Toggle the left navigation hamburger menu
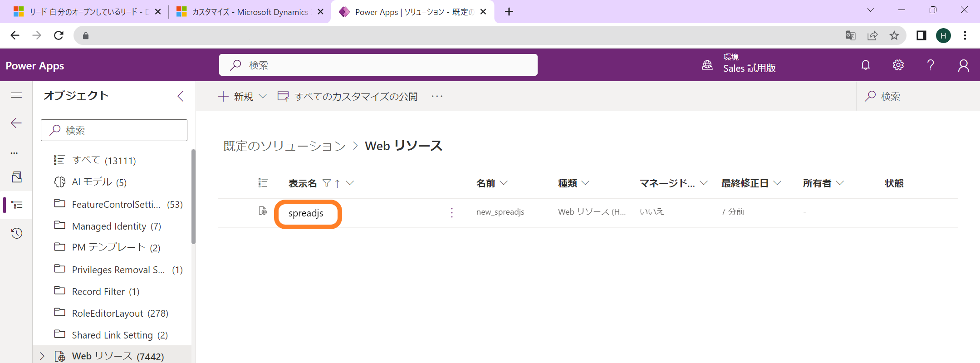This screenshot has height=363, width=980. click(16, 95)
